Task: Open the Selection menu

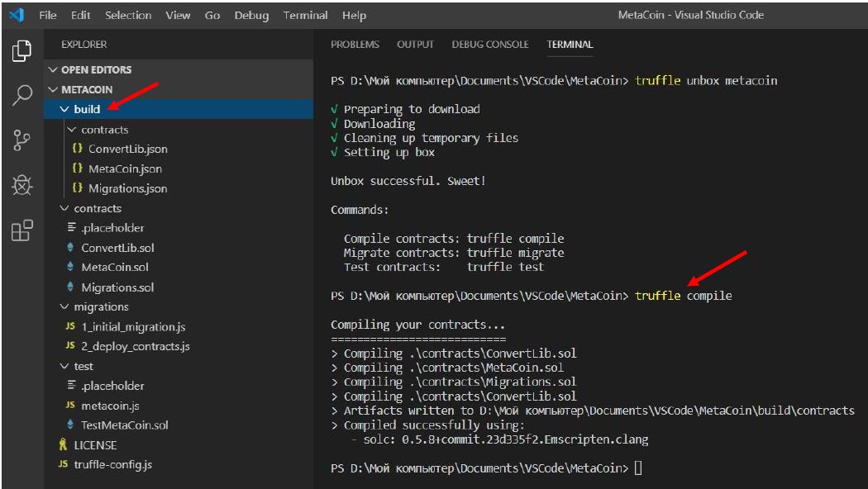Action: [128, 16]
